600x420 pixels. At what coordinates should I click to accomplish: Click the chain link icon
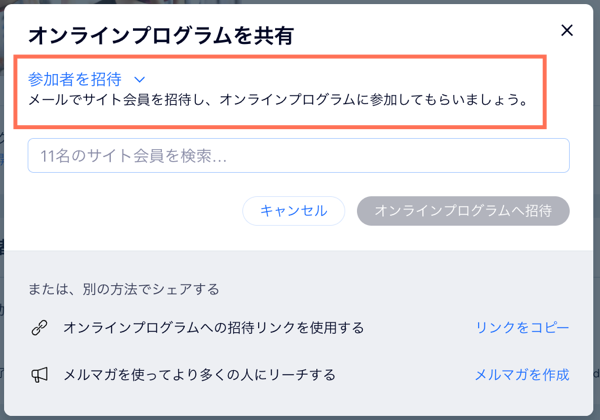(x=39, y=328)
